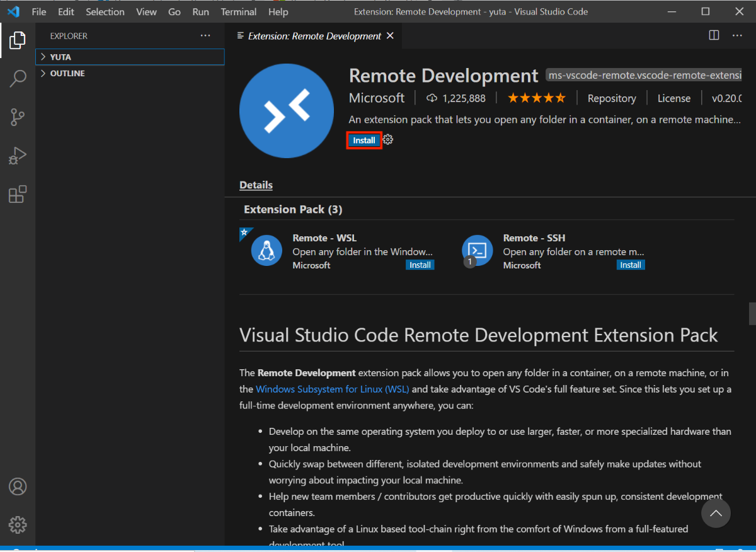
Task: Open the File menu
Action: tap(39, 11)
